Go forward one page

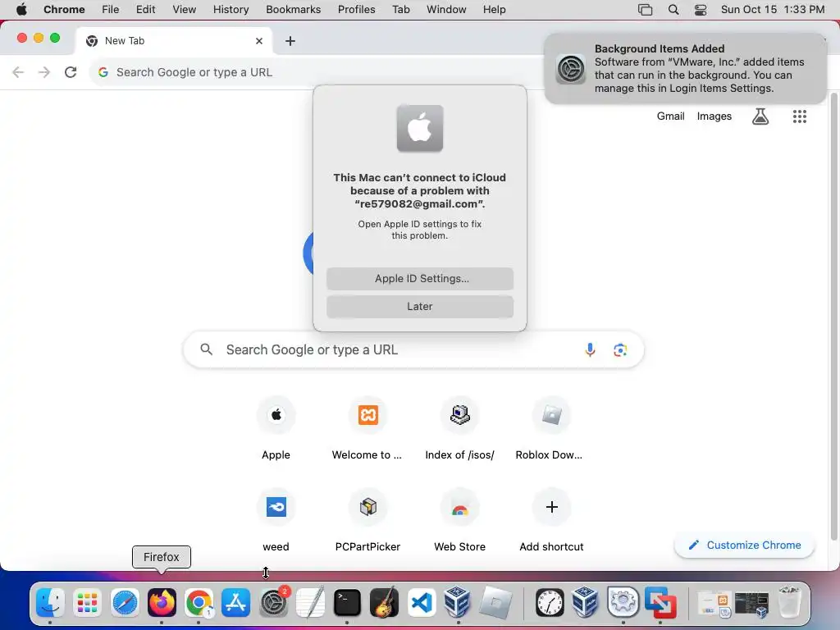44,72
